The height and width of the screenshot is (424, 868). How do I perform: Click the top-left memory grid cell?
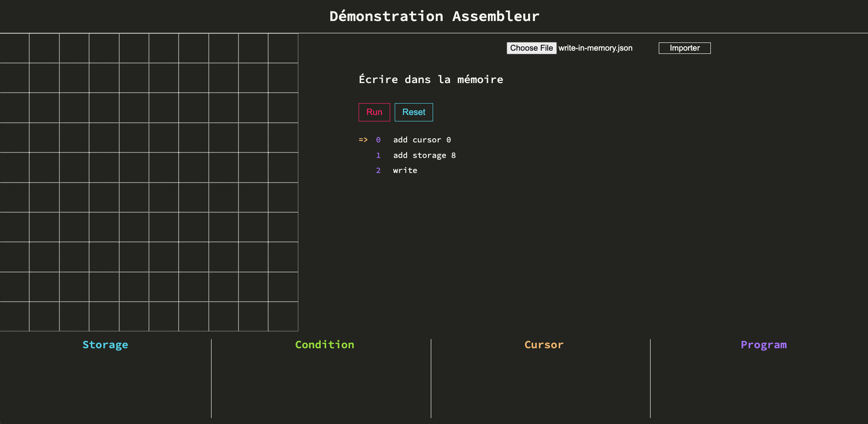point(15,47)
